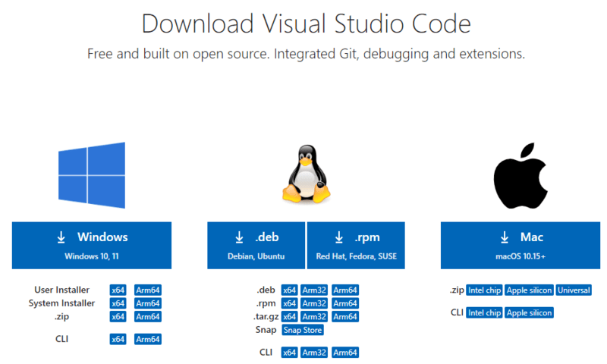Viewport: 607px width, 364px height.
Task: Download the Linux .tar.gz Arm64 archive
Action: (345, 317)
